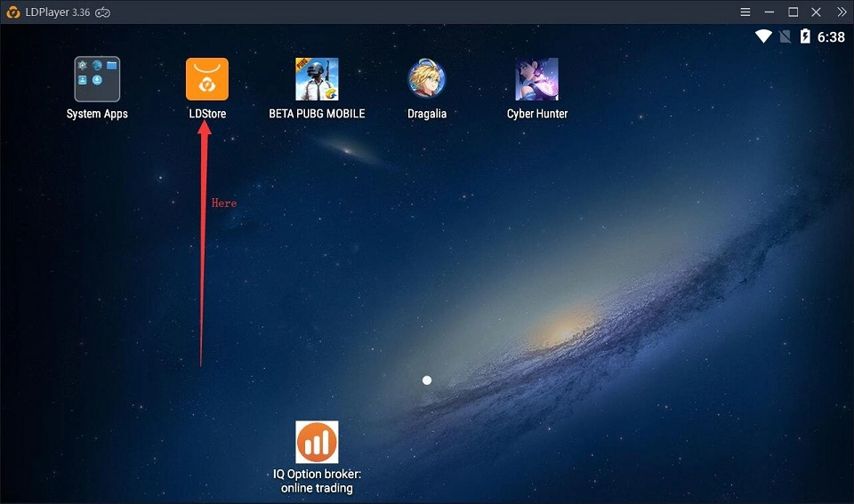The width and height of the screenshot is (854, 504).
Task: Click the 'LDPlayer 3.36' title text
Action: [58, 12]
